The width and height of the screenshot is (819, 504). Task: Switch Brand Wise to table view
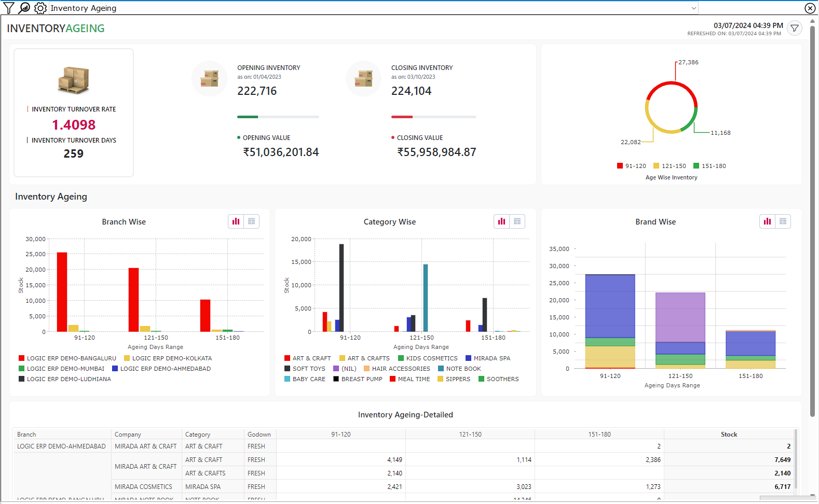pyautogui.click(x=783, y=221)
